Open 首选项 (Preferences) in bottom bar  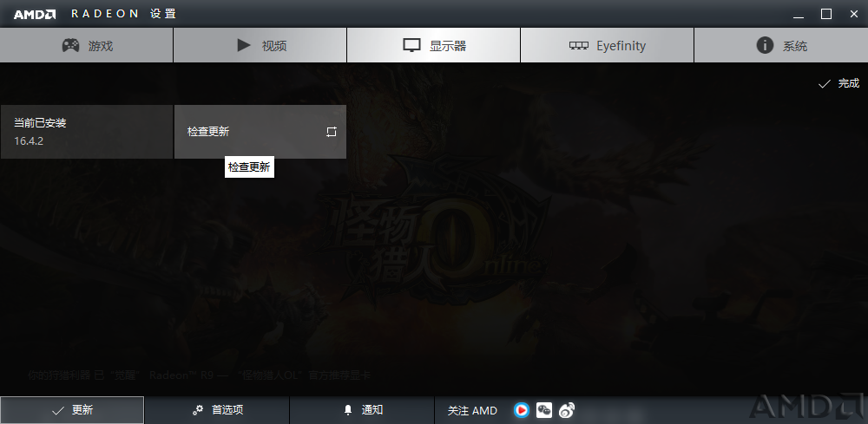point(217,410)
